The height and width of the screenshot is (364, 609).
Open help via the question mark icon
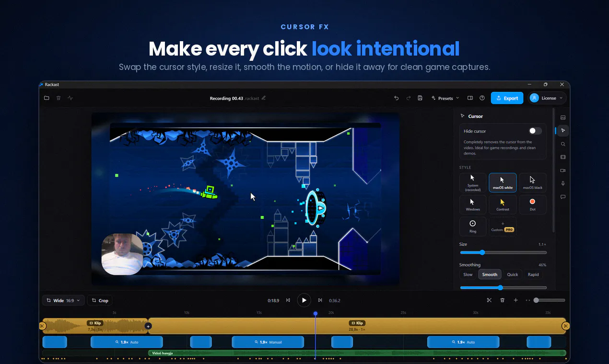(482, 98)
